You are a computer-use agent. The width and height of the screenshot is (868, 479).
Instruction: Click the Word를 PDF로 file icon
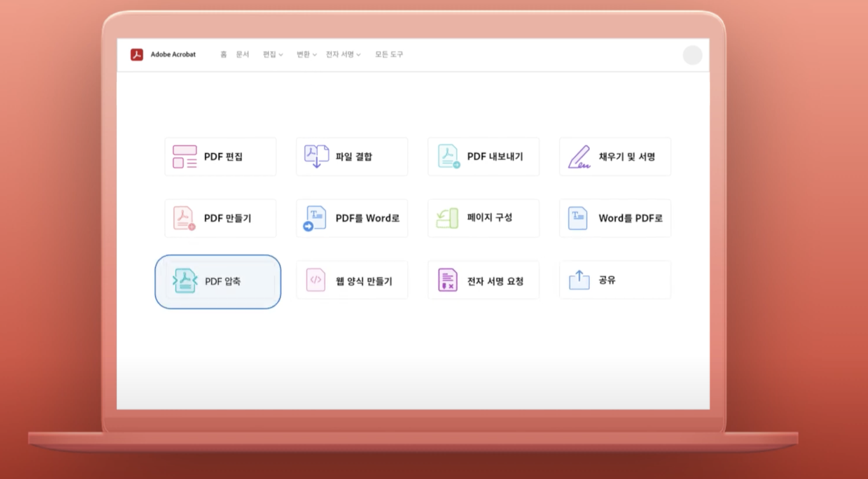pos(578,218)
